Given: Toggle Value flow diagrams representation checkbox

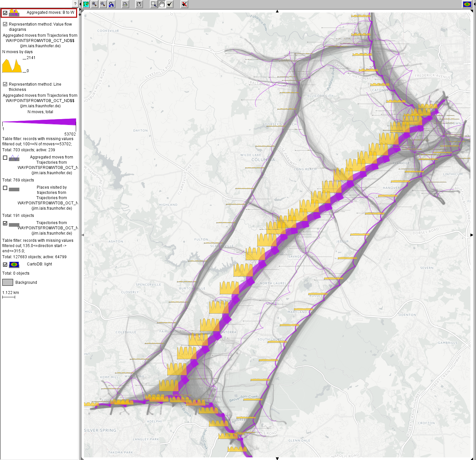Looking at the screenshot, I should (5, 24).
